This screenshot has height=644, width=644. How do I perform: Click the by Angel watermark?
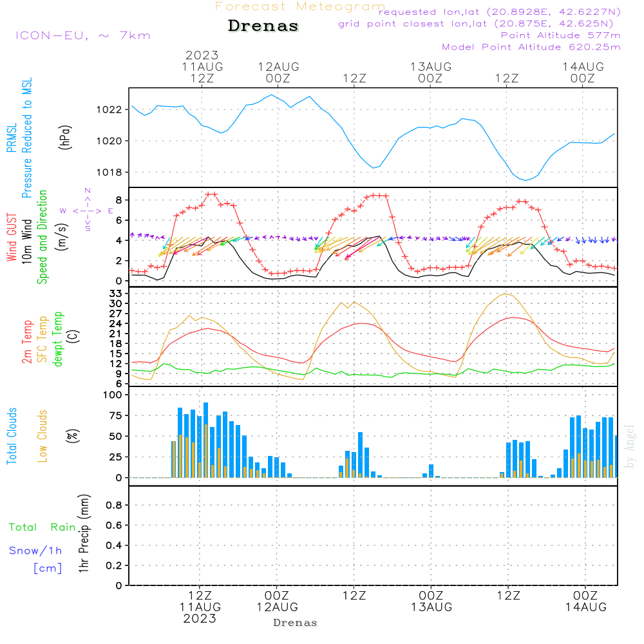[630, 446]
